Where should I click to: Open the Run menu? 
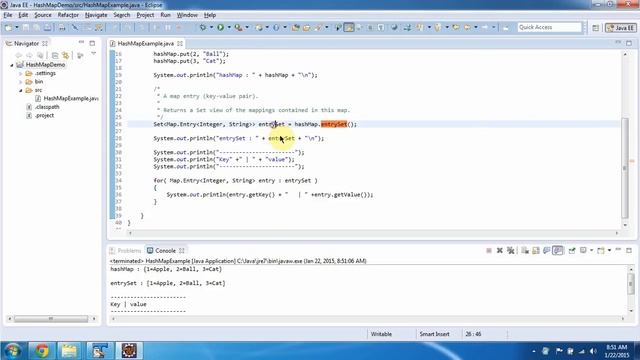click(165, 15)
